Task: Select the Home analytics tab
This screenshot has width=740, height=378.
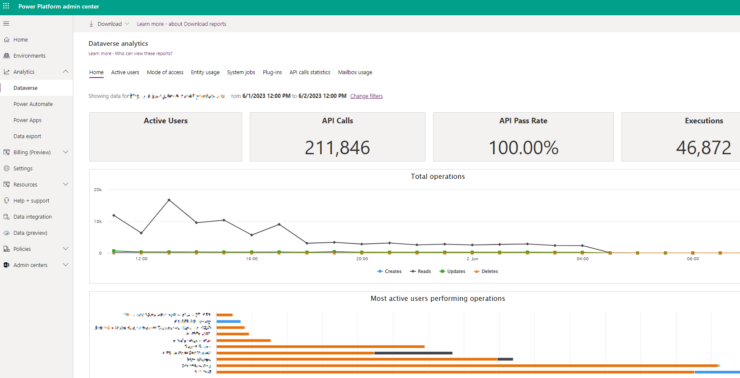Action: [96, 72]
